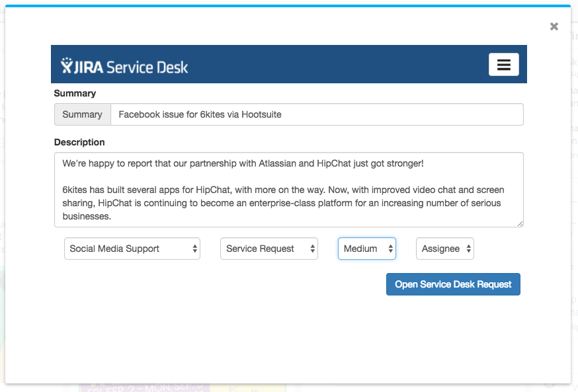Screen dimensions: 578x392
Task: Open the Social Media Support dropdown
Action: [132, 249]
